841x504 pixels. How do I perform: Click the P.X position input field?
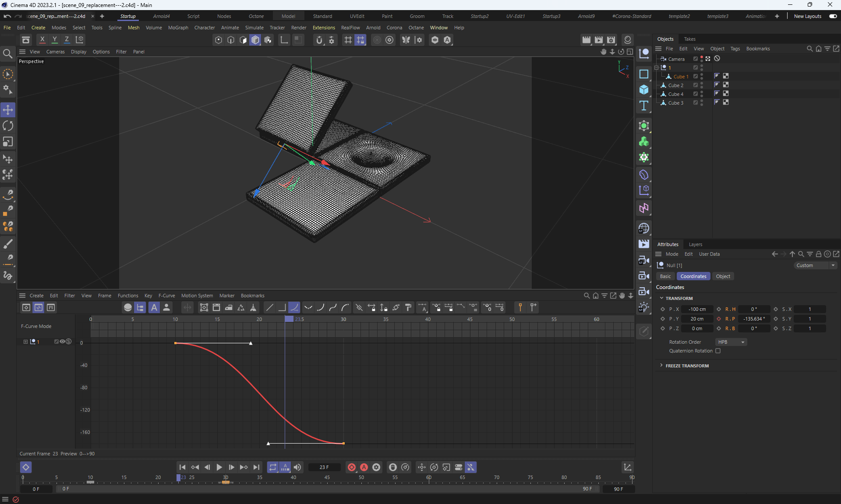[697, 309]
